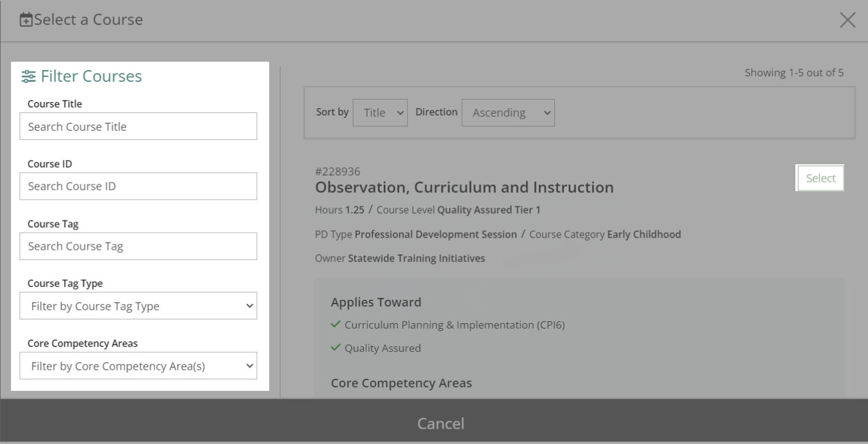Open the Sort by dropdown showing Title
Viewport: 868px width, 444px height.
tap(380, 112)
